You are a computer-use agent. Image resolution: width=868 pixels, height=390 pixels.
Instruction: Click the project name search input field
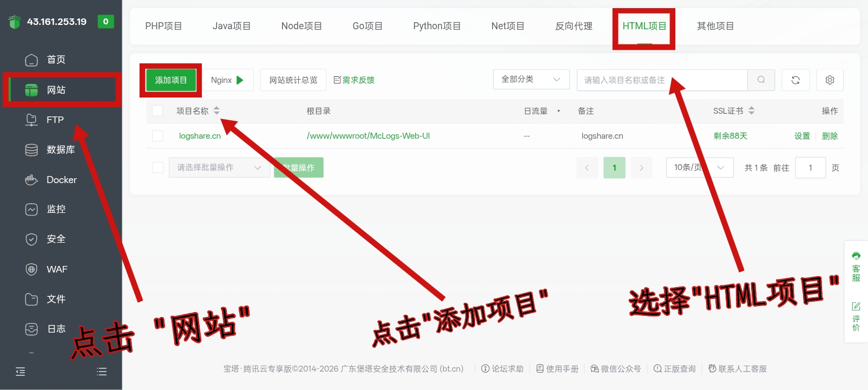coord(661,80)
